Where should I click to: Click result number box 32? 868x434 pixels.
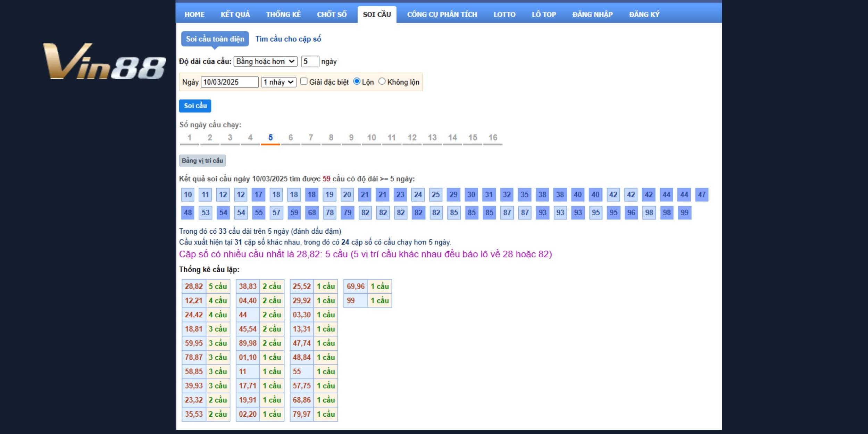507,195
